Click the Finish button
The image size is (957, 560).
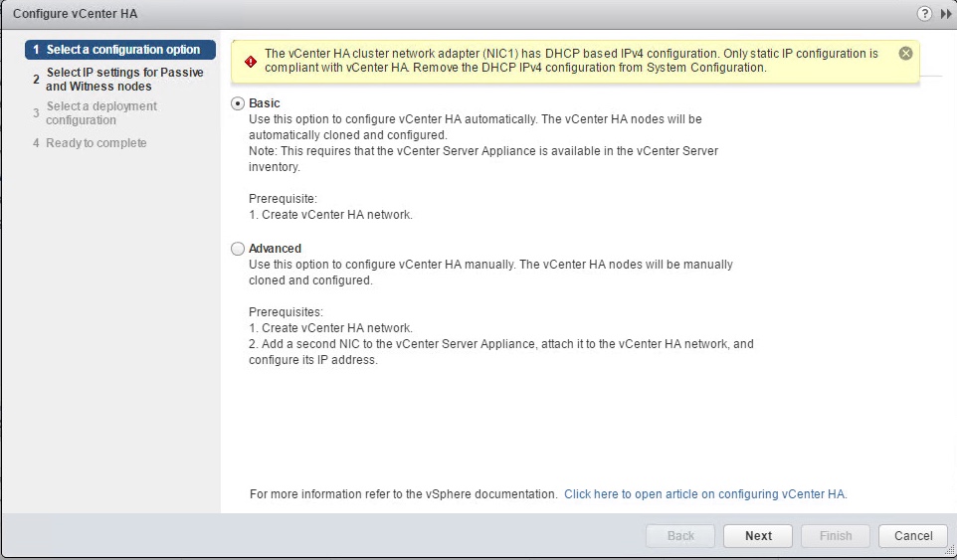836,536
